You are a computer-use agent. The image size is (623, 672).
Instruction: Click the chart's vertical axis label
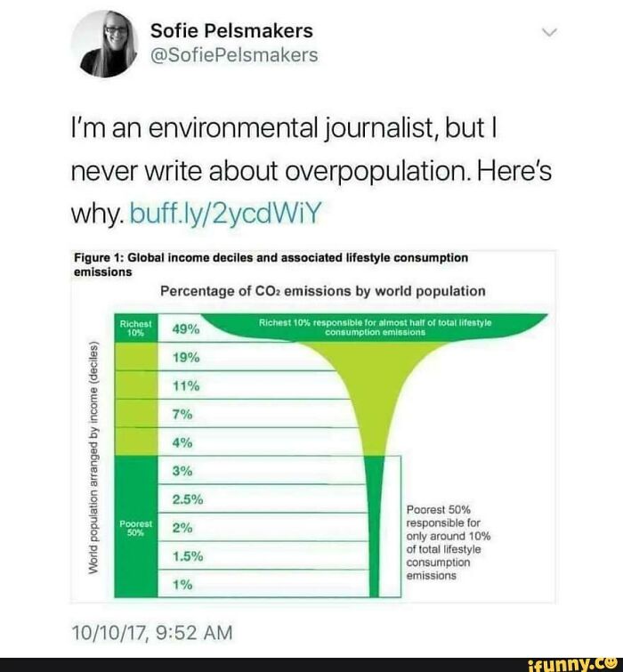(x=93, y=457)
